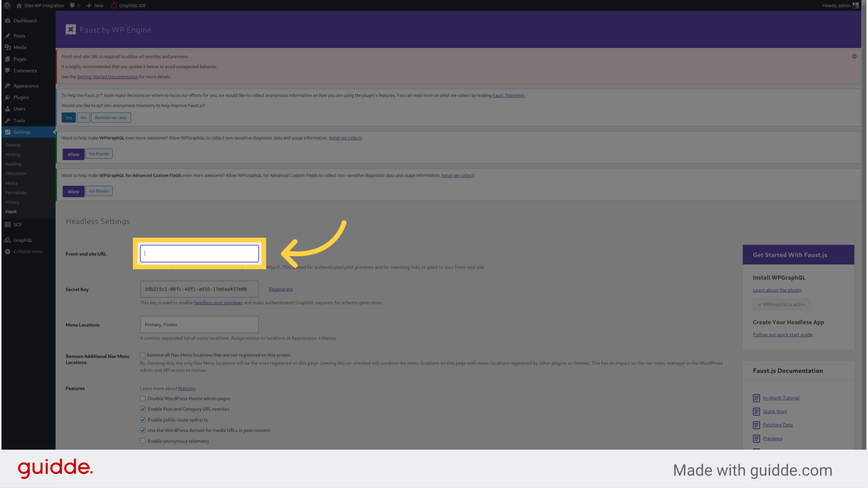This screenshot has width=868, height=488.
Task: Open Discussion settings submenu
Action: [16, 174]
